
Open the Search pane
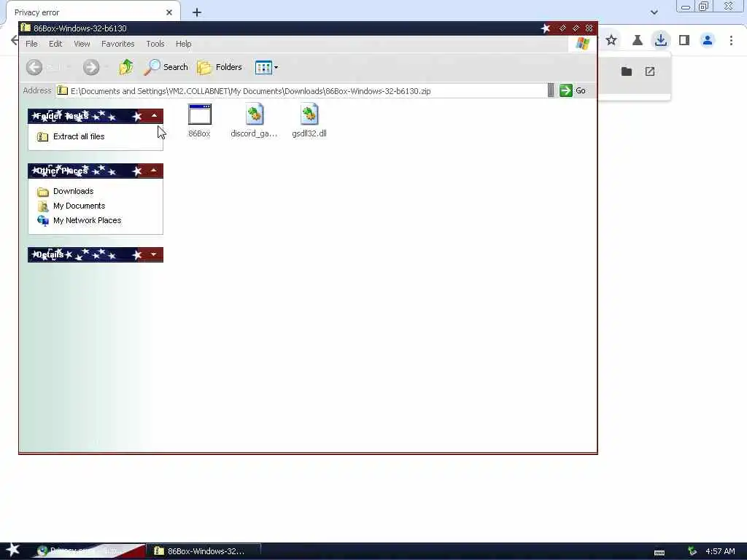166,67
